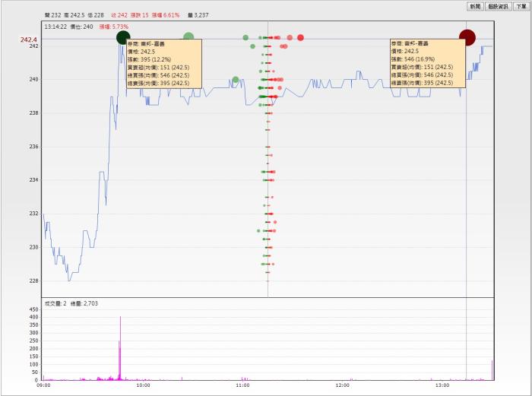The height and width of the screenshot is (396, 532).
Task: Click the 下單 order button
Action: pyautogui.click(x=521, y=6)
